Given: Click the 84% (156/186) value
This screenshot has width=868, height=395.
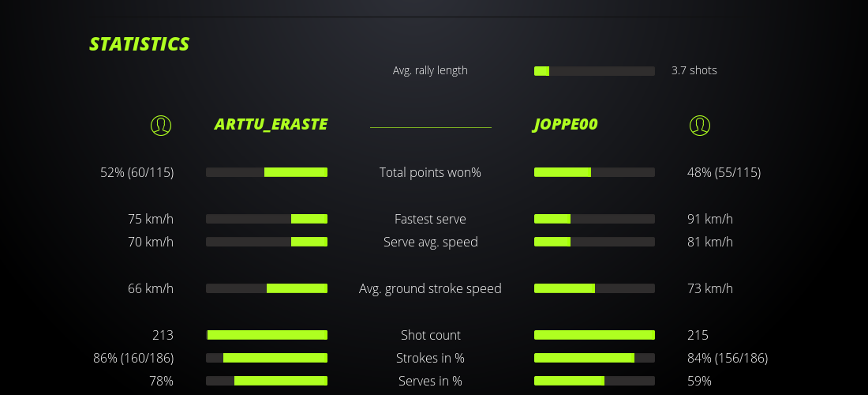Looking at the screenshot, I should tap(728, 358).
